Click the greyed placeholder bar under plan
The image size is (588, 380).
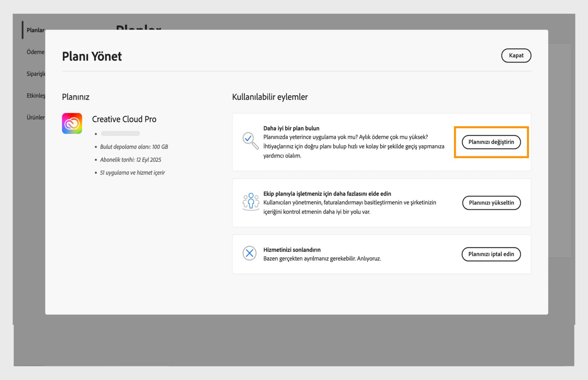[x=120, y=133]
